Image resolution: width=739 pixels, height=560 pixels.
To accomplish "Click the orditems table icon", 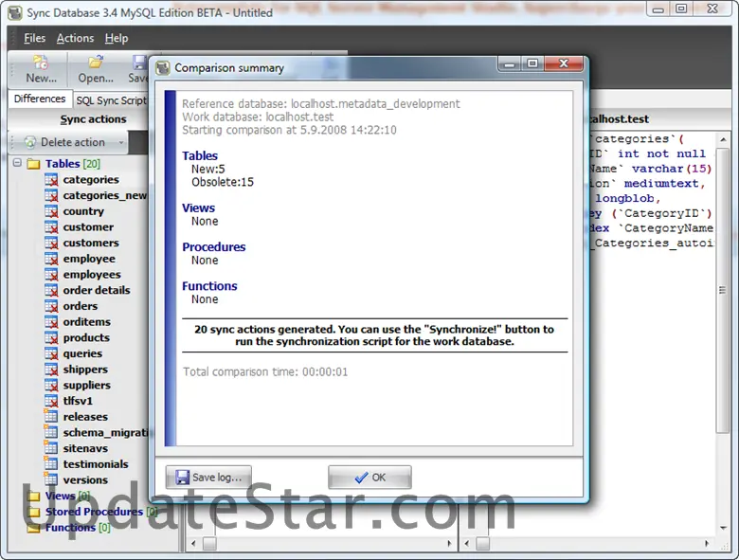I will [x=51, y=322].
